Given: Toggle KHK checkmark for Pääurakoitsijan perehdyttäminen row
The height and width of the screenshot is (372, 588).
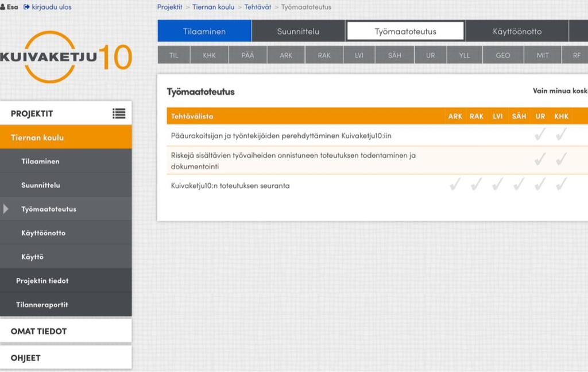Looking at the screenshot, I should (x=561, y=135).
